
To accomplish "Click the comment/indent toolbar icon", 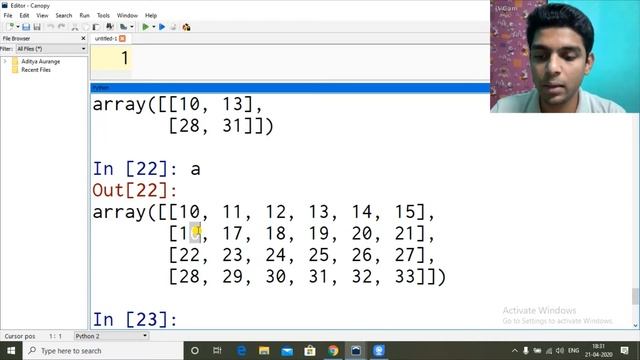I will [123, 27].
